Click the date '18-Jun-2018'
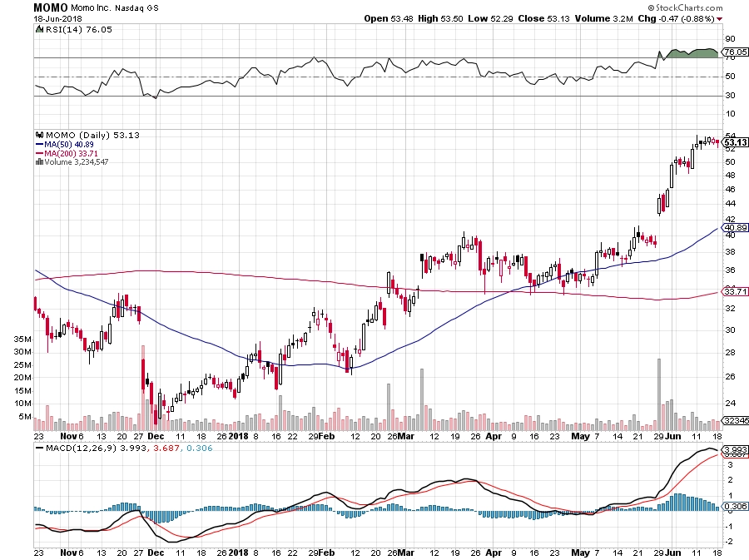This screenshot has height=560, width=749. 57,18
